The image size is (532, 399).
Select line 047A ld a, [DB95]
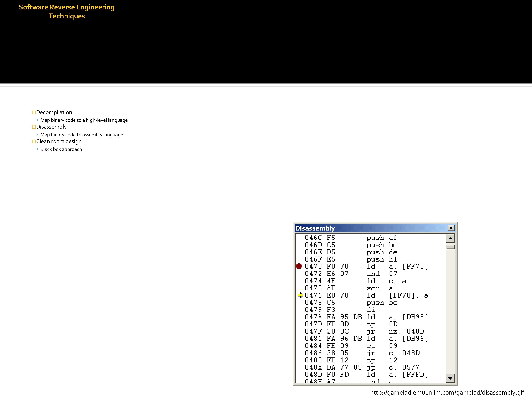[x=366, y=317]
